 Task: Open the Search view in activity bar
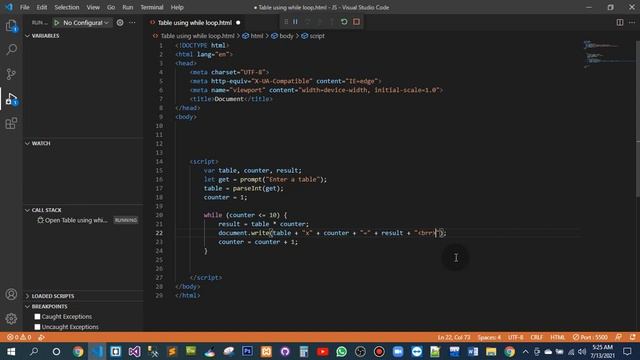(11, 50)
